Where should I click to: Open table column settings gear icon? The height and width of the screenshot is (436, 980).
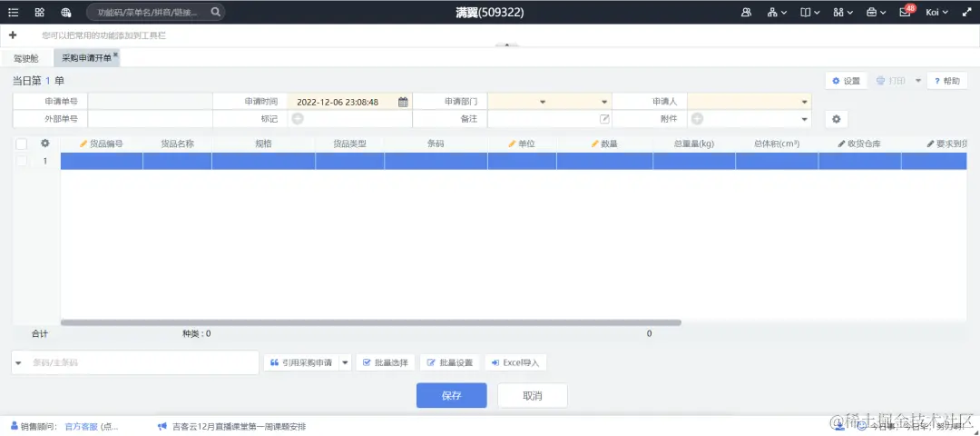[45, 144]
